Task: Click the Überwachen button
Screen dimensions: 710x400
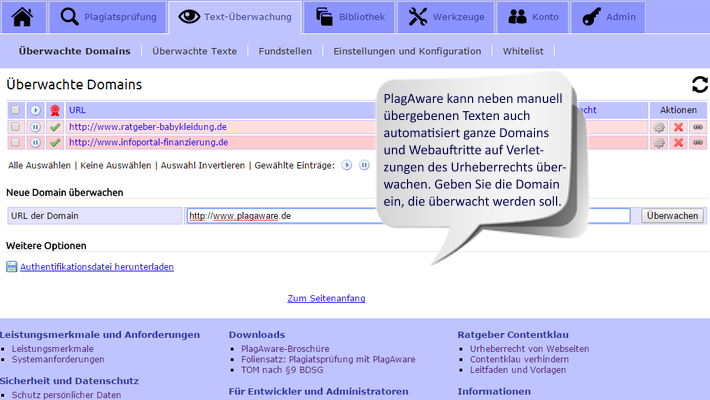Action: (672, 216)
